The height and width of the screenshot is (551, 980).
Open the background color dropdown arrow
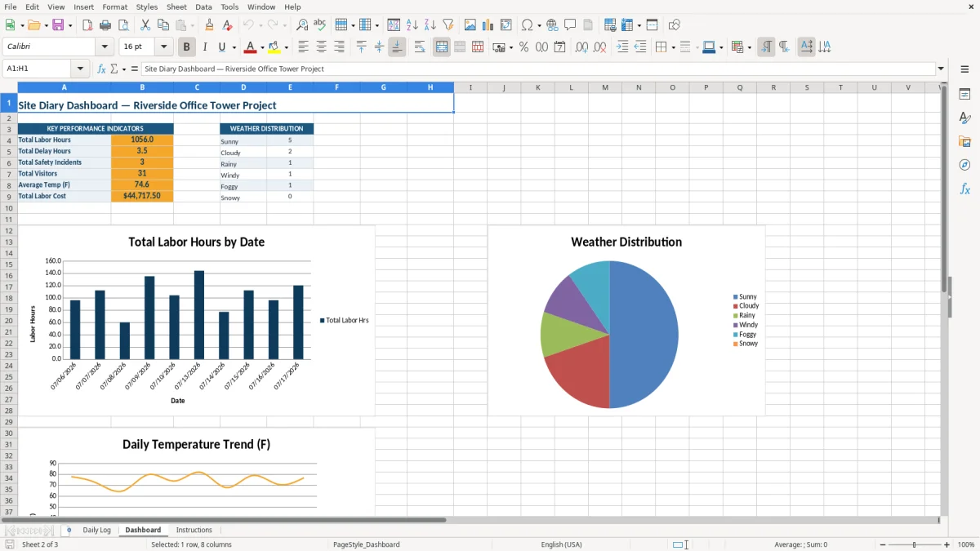click(x=286, y=47)
